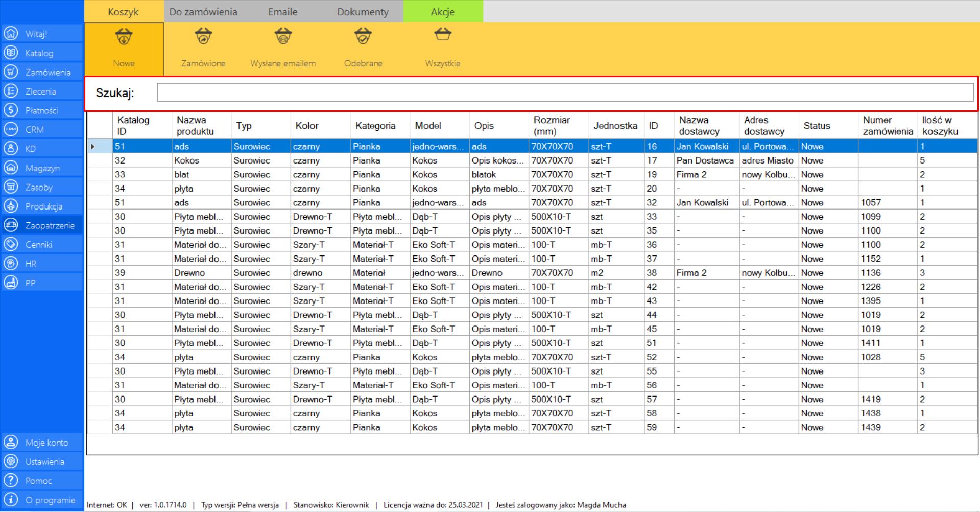Select order number 1057 cell
Viewport: 980px width, 512px height.
click(x=888, y=202)
